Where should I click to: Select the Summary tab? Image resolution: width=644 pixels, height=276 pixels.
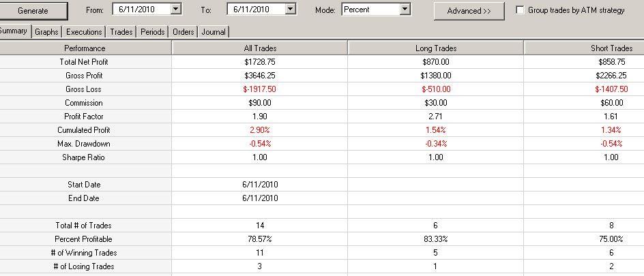(x=15, y=31)
